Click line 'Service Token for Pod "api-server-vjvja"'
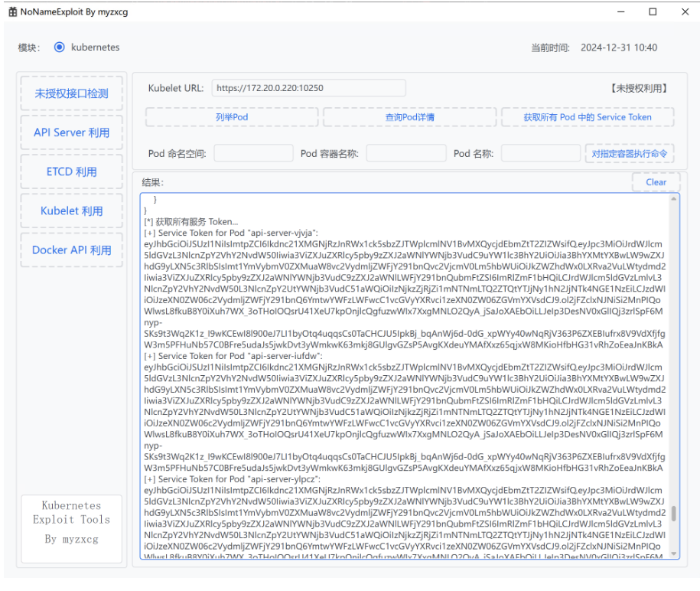 coord(231,233)
